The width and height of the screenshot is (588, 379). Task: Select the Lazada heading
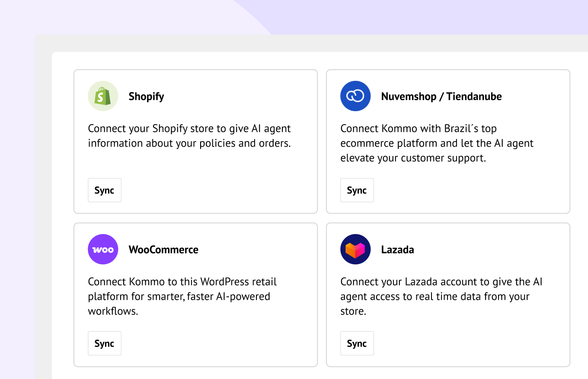click(x=397, y=250)
